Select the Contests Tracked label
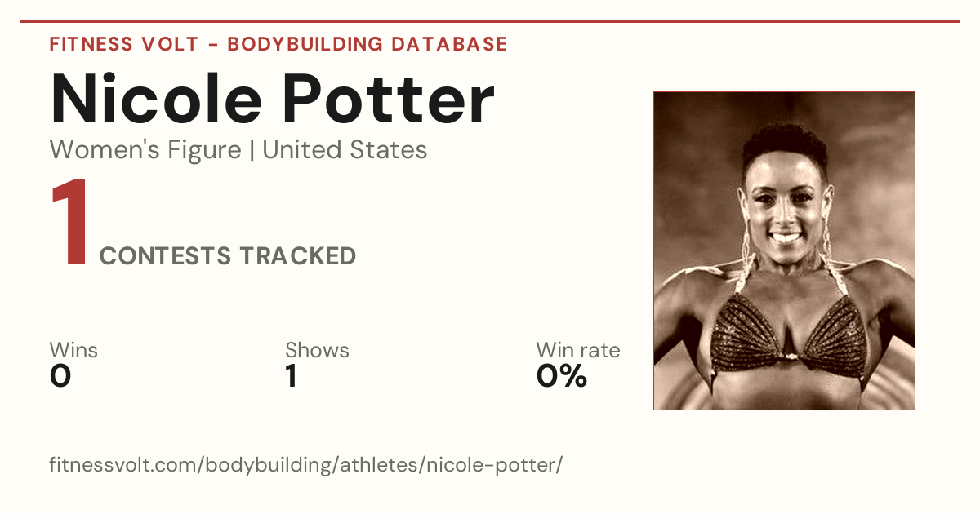The width and height of the screenshot is (980, 514). [228, 256]
